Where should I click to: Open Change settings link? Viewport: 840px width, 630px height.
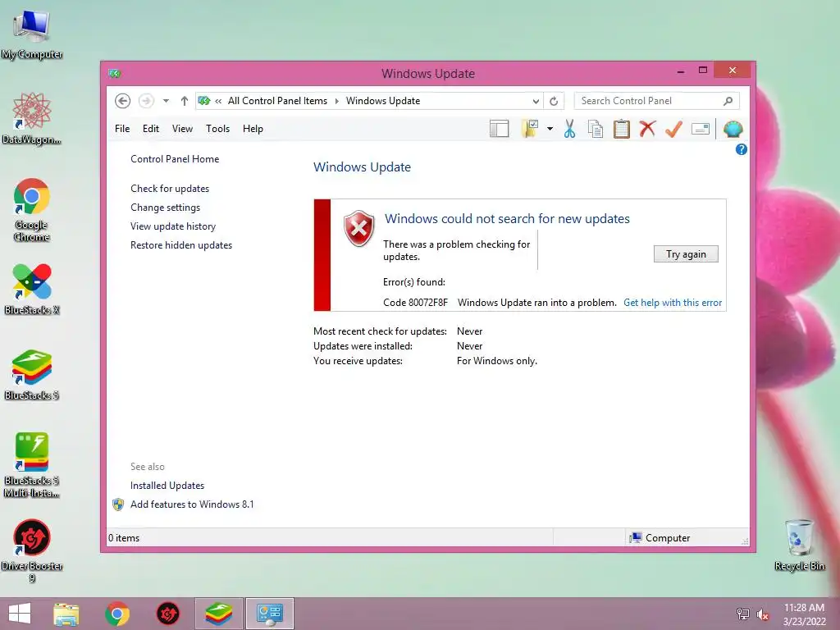click(x=165, y=208)
